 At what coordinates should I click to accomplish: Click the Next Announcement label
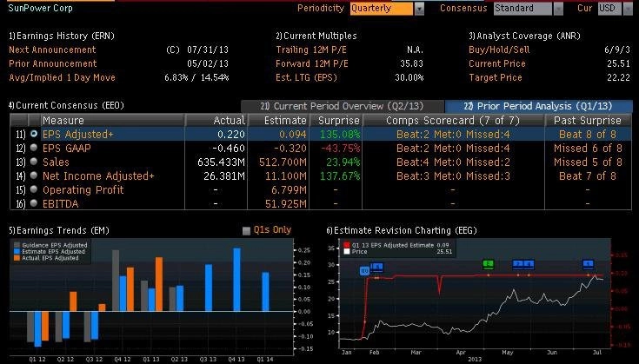(52, 50)
